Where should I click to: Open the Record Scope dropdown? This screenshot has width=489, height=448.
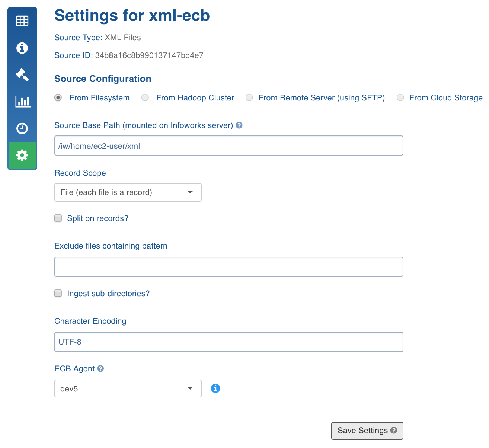[128, 192]
